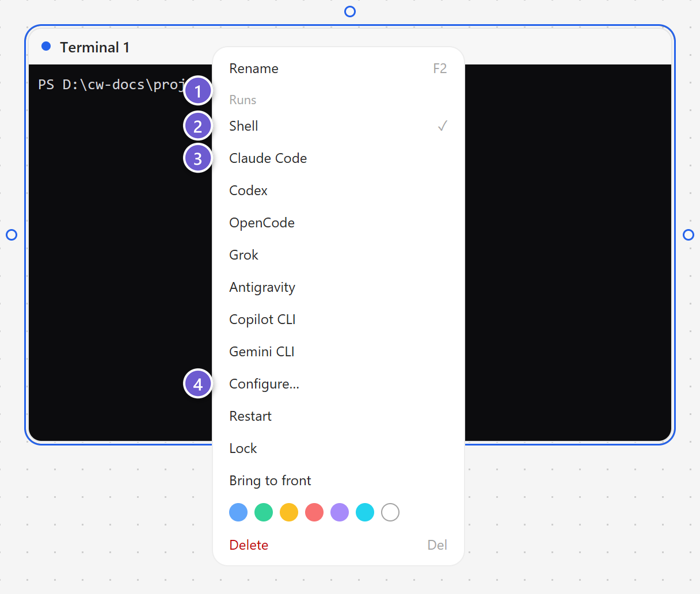
Task: Select Shell as the terminal runner
Action: click(338, 126)
